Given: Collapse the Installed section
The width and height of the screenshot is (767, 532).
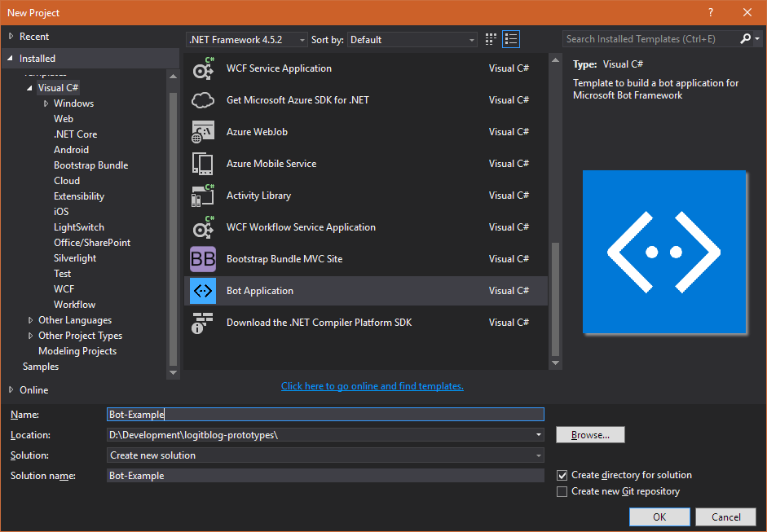Looking at the screenshot, I should [x=11, y=58].
